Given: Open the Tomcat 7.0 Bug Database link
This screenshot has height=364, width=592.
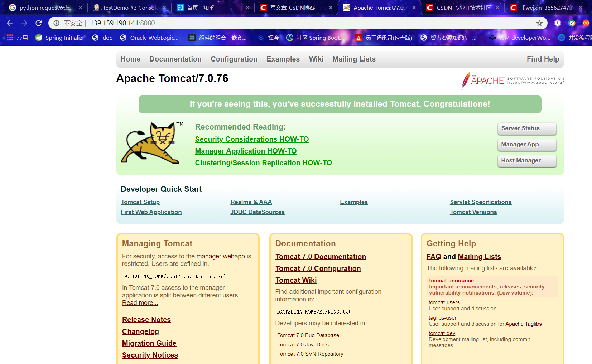Looking at the screenshot, I should click(x=308, y=335).
